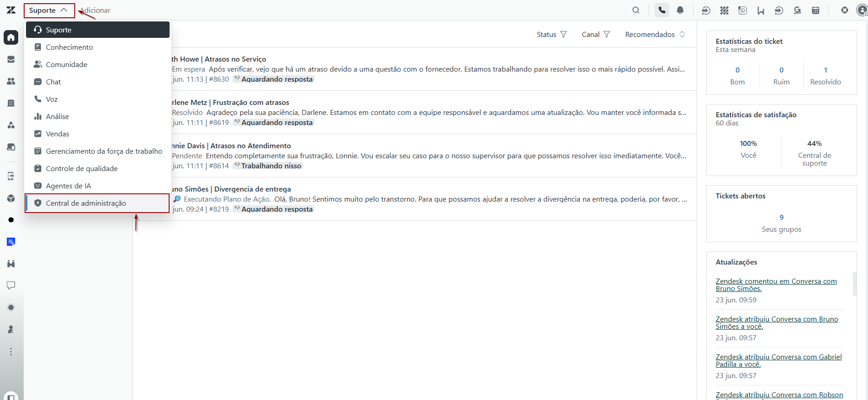Click the blue app icon in sidebar
868x400 pixels.
click(11, 242)
